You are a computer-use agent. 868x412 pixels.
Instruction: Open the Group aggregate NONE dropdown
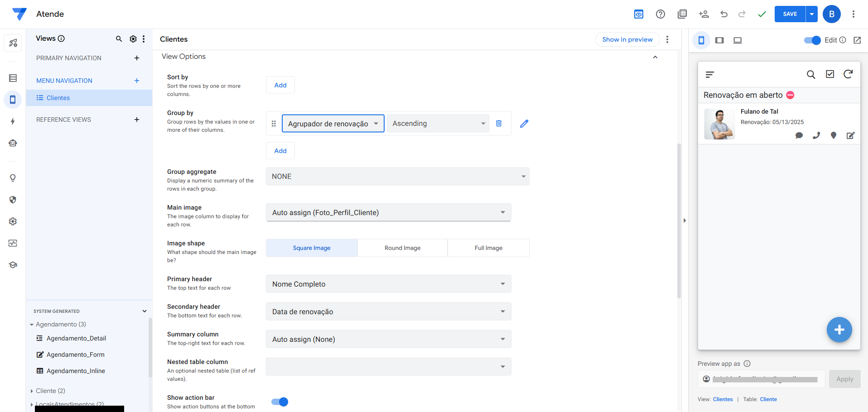point(397,177)
